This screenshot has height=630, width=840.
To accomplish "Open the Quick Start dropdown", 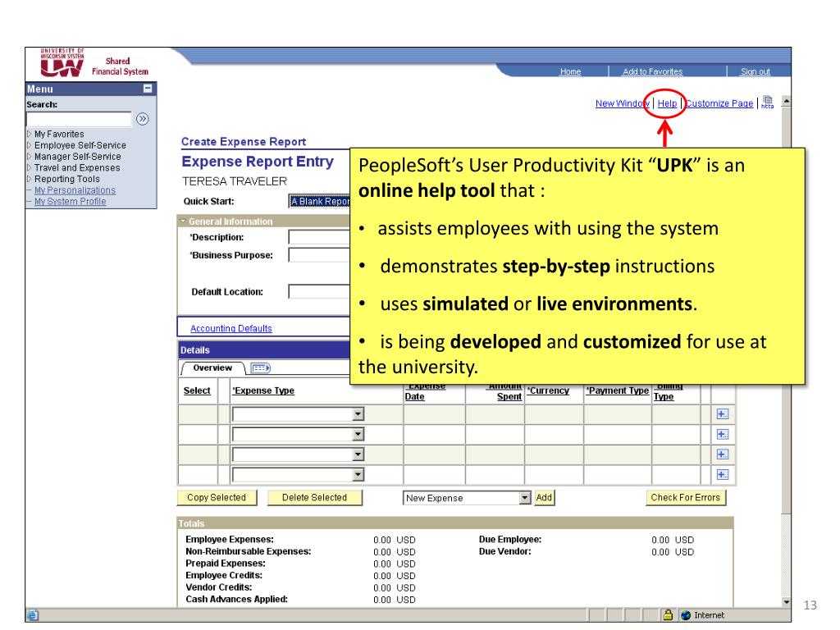I will tap(319, 202).
